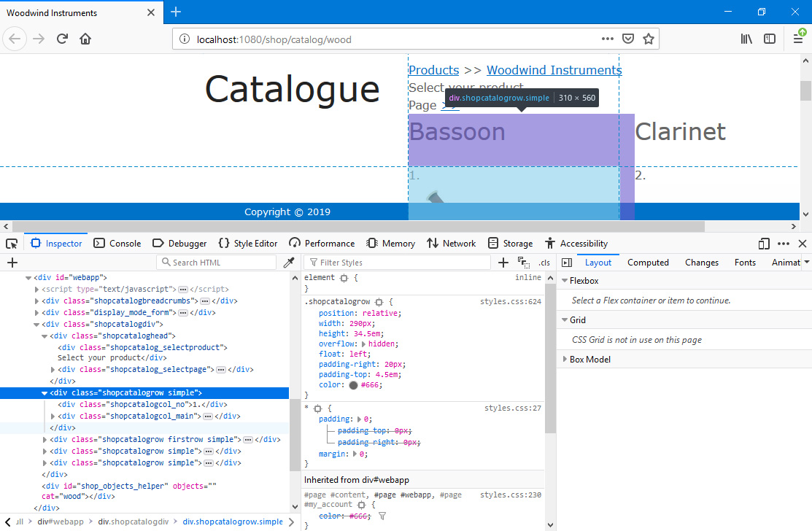The image size is (812, 531).
Task: Close the developer tools panel
Action: point(803,244)
